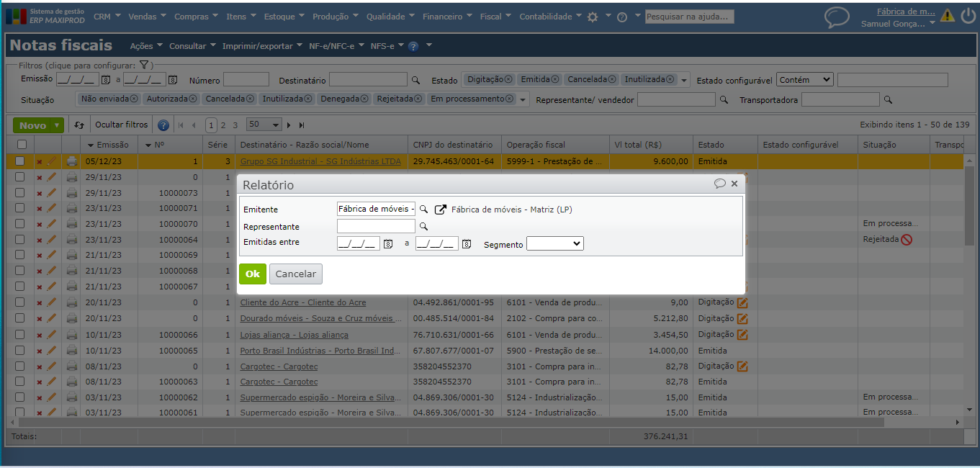Open calendar for Emitidas entre end date
Viewport: 980px width, 468px height.
pos(467,244)
